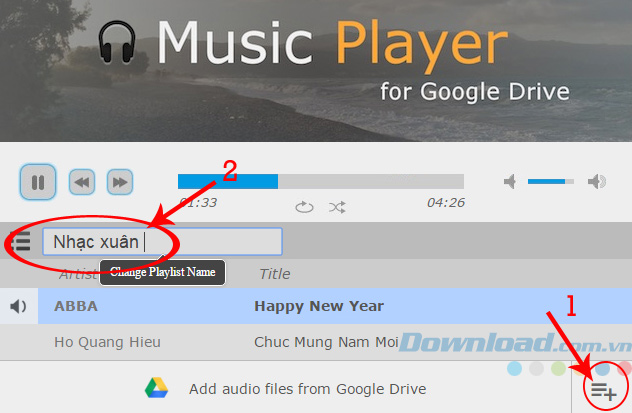Click the elapsed time 01:33
The height and width of the screenshot is (413, 632).
coord(198,202)
